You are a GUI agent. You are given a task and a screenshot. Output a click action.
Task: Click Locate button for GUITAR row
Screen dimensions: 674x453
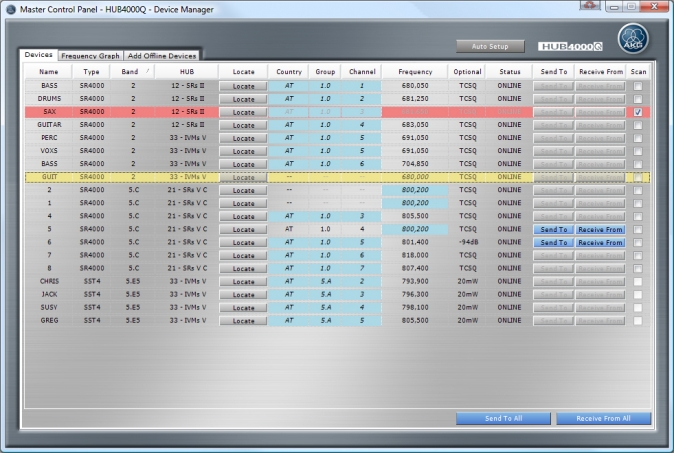point(243,125)
